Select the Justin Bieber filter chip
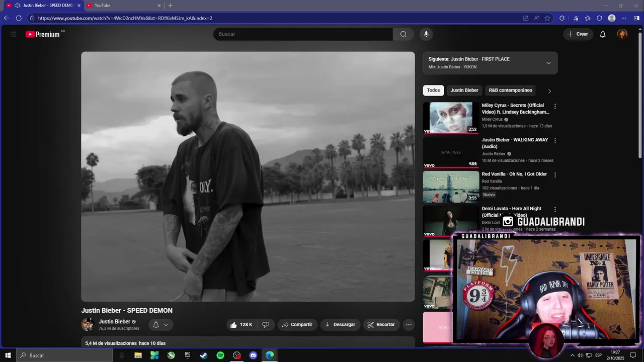 464,90
